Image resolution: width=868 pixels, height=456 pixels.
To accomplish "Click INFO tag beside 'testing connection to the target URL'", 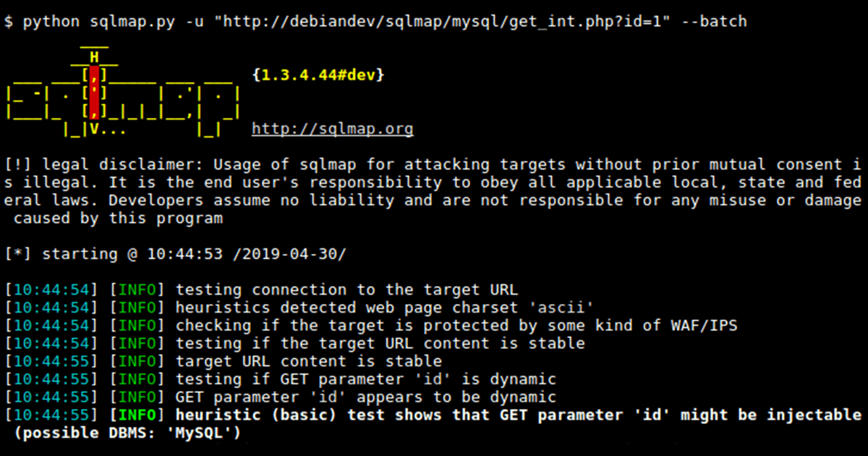I will click(x=137, y=290).
